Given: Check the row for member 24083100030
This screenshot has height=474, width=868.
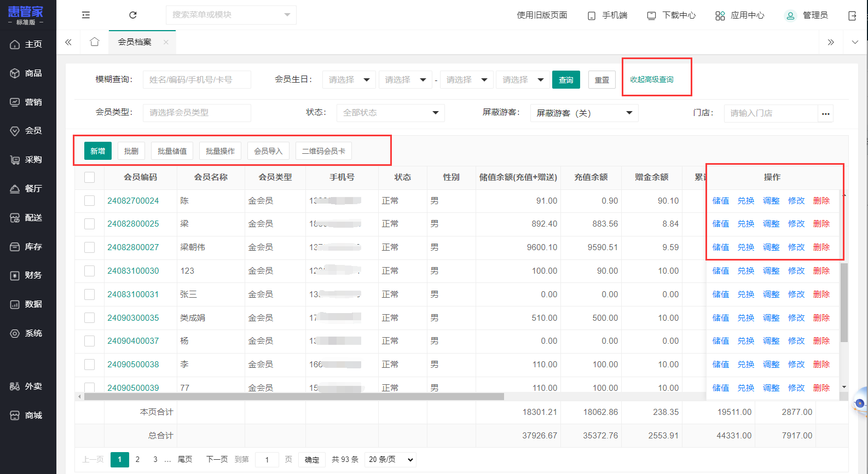Looking at the screenshot, I should 90,271.
